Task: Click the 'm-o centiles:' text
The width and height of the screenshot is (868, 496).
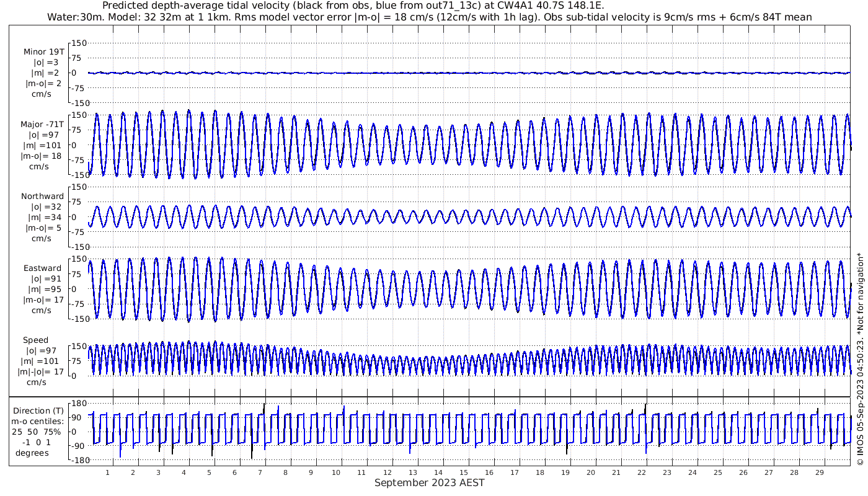Action: point(38,422)
